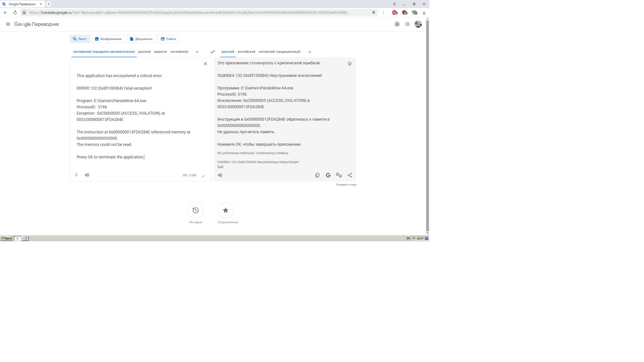Switch to the Текст translation mode

(80, 39)
